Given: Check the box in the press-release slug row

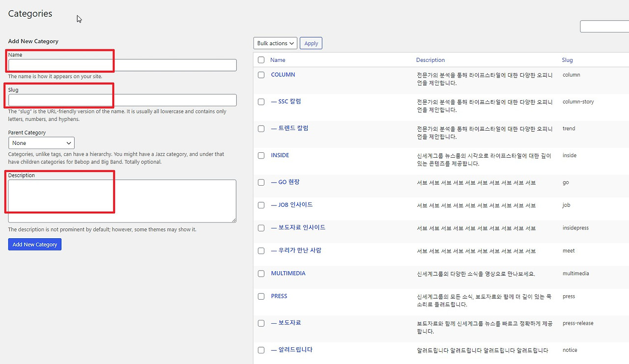Looking at the screenshot, I should 261,323.
